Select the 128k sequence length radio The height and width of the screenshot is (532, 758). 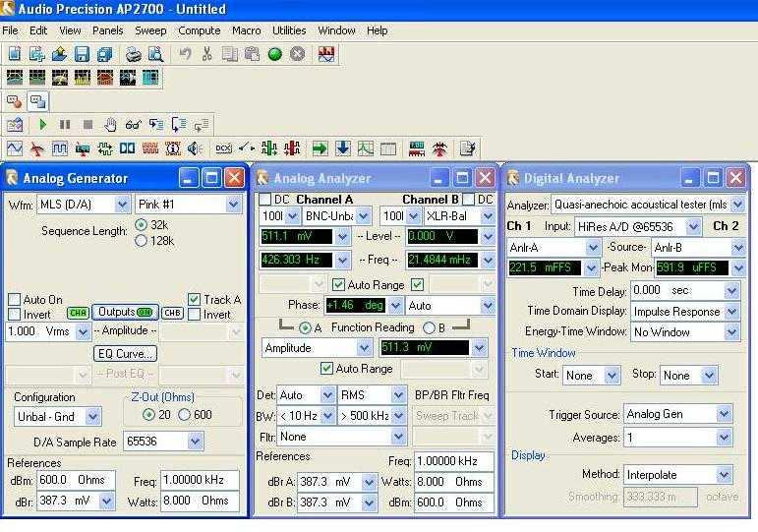(141, 240)
